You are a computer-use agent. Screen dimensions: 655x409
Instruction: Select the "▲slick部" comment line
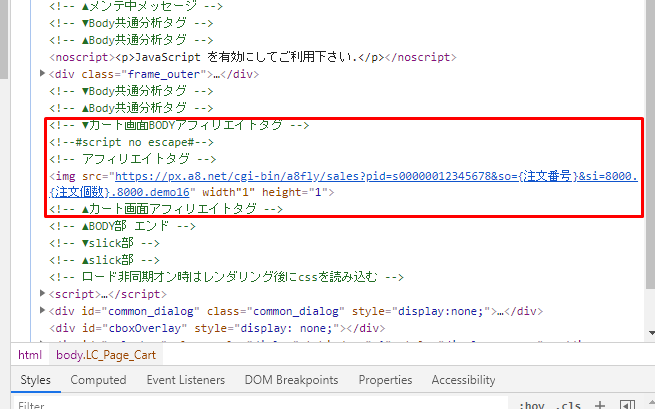pyautogui.click(x=104, y=260)
